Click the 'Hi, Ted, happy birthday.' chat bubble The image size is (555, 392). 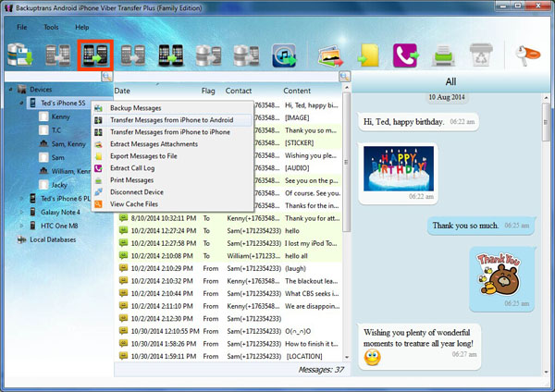coord(419,122)
